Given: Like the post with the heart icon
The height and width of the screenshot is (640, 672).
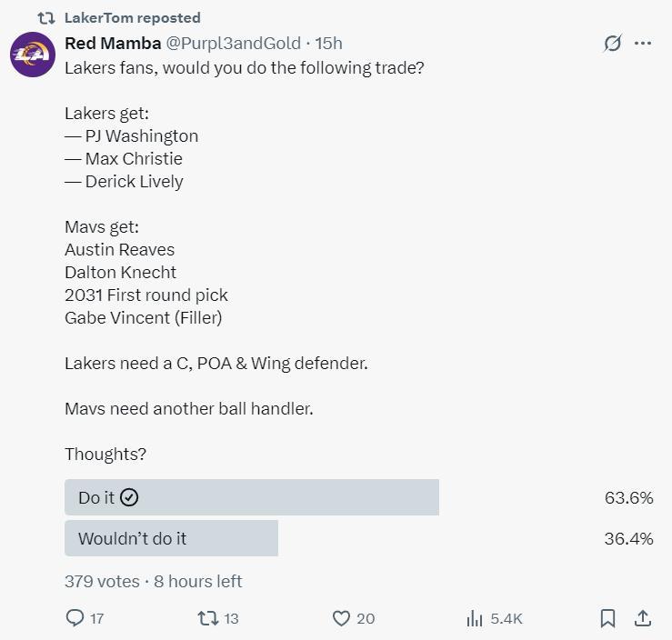Looking at the screenshot, I should point(341,618).
